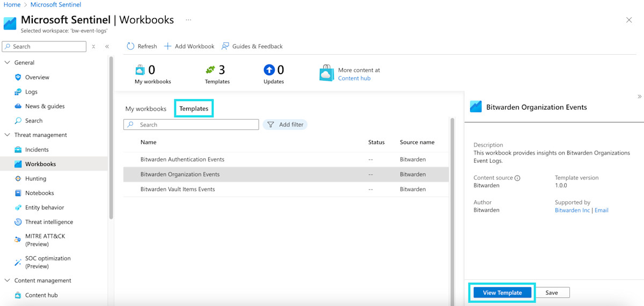Viewport: 644px width, 306px height.
Task: Collapse the Content management section
Action: [8, 281]
